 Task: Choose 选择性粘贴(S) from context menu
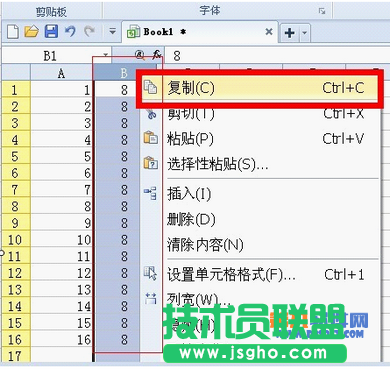tap(260, 164)
